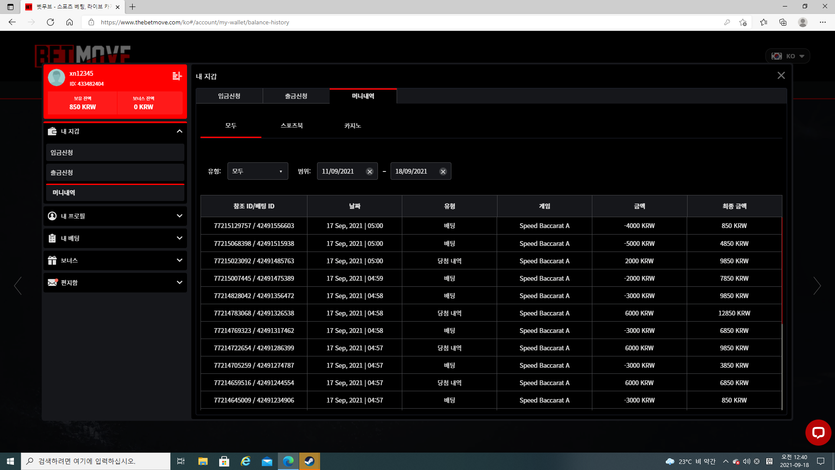Click the 최종 금액 column header
This screenshot has width=835, height=470.
pos(734,206)
